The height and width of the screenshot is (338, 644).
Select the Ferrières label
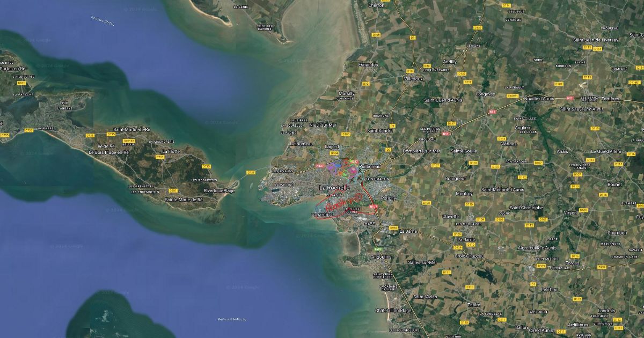[610, 99]
